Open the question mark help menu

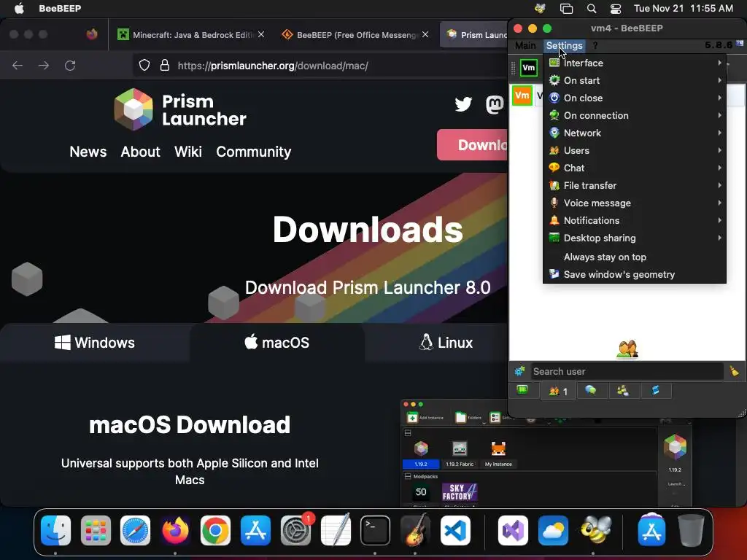pyautogui.click(x=595, y=46)
